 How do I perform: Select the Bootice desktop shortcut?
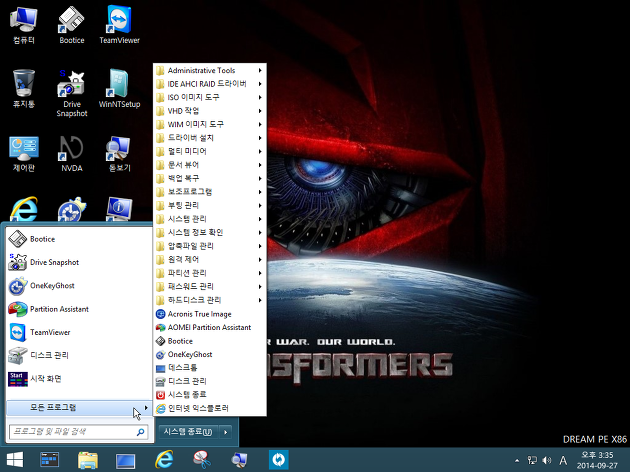[x=72, y=25]
